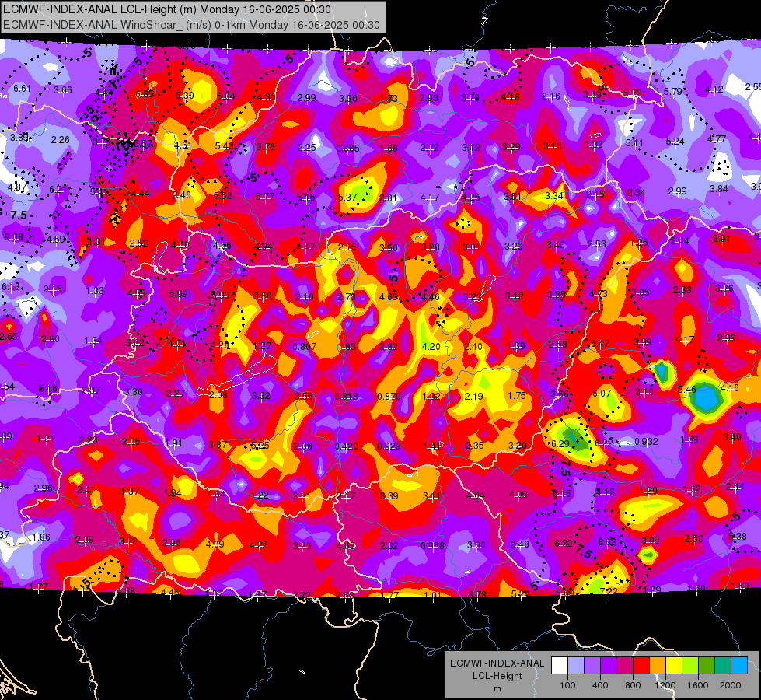Viewport: 761px width, 700px height.
Task: Click the wind shear value 6.13
Action: (x=11, y=287)
